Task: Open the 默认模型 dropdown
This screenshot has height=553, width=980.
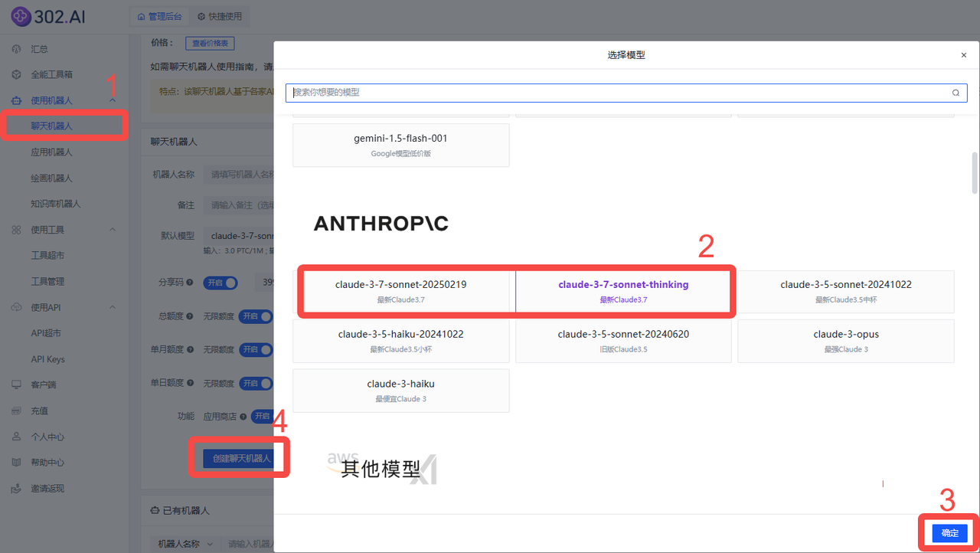Action: [x=239, y=236]
